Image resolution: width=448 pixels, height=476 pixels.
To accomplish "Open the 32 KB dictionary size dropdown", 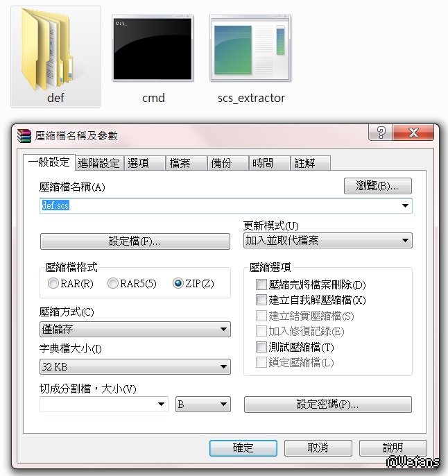I will (x=135, y=366).
